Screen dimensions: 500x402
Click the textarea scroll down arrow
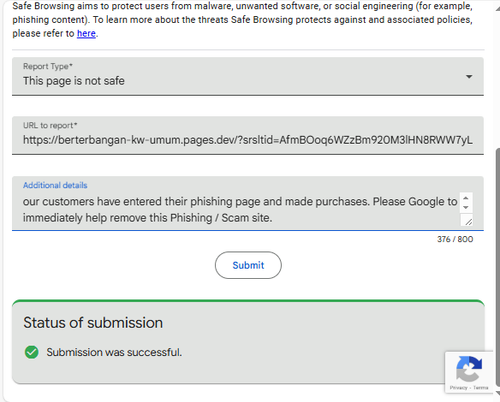pos(466,207)
